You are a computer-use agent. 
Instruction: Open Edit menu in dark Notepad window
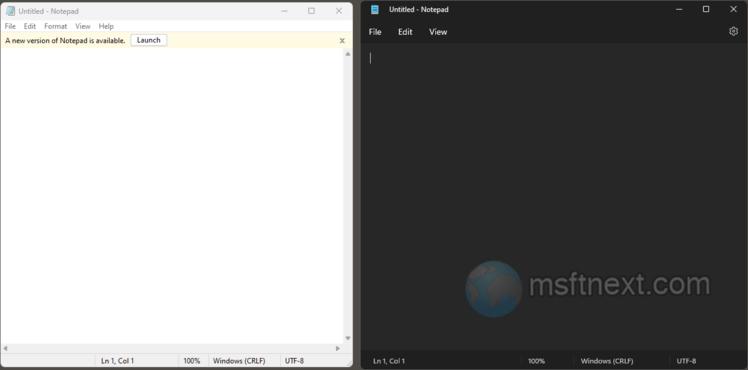(405, 32)
